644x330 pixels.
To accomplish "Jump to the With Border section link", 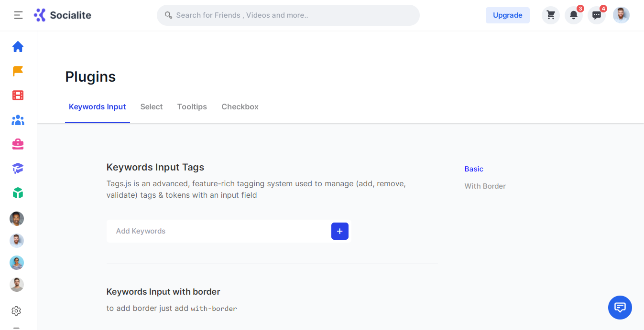I will 485,186.
